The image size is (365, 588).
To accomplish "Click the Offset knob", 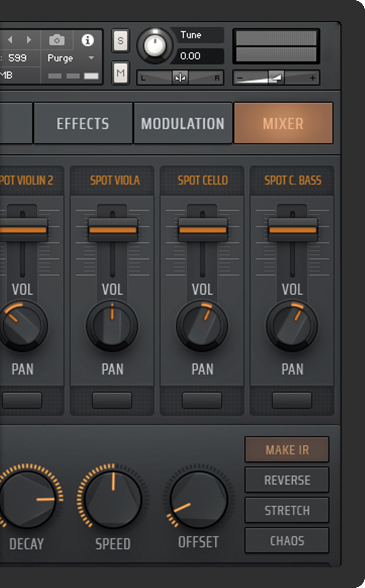I will [x=198, y=499].
